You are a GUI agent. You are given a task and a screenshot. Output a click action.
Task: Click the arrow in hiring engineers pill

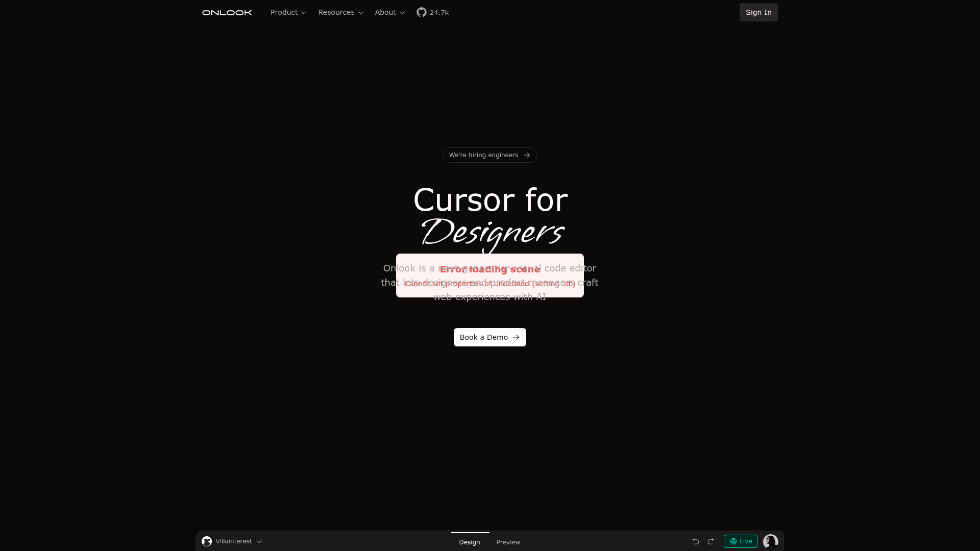[x=527, y=155]
